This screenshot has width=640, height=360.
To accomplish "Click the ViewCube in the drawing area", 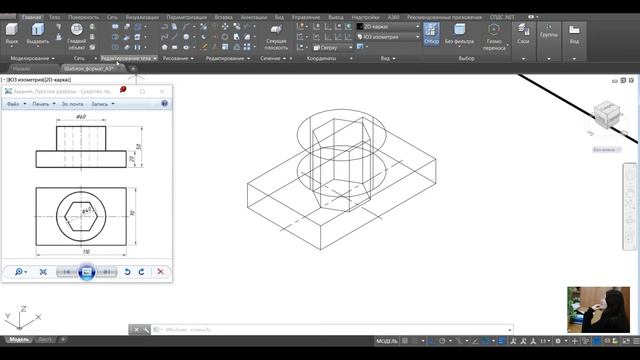I will click(x=607, y=114).
